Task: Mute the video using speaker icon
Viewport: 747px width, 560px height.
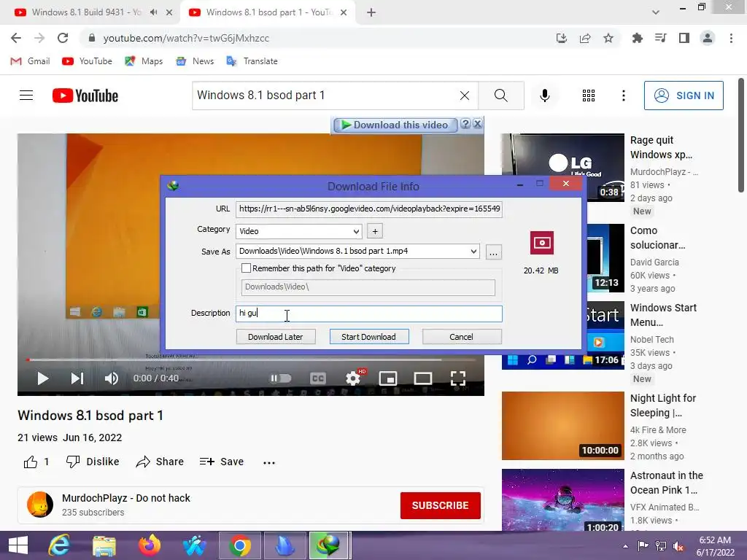Action: (111, 378)
